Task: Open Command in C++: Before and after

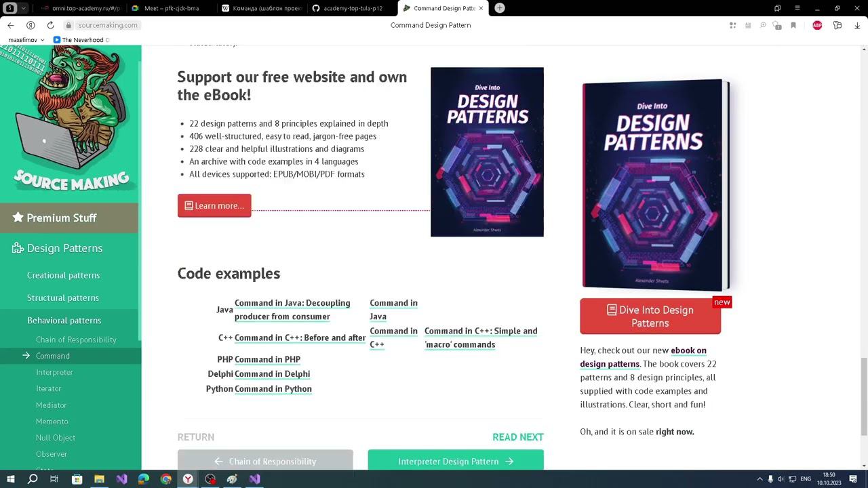Action: (x=300, y=338)
